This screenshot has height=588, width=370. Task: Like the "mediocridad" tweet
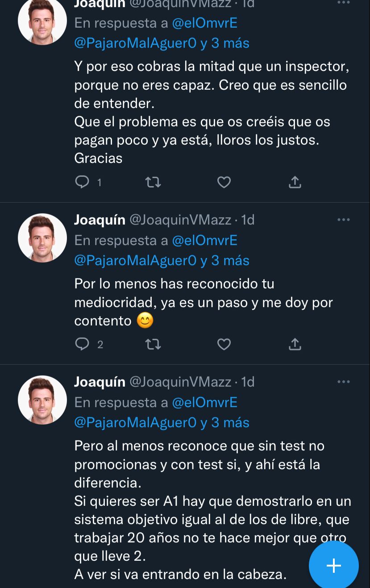pyautogui.click(x=224, y=344)
